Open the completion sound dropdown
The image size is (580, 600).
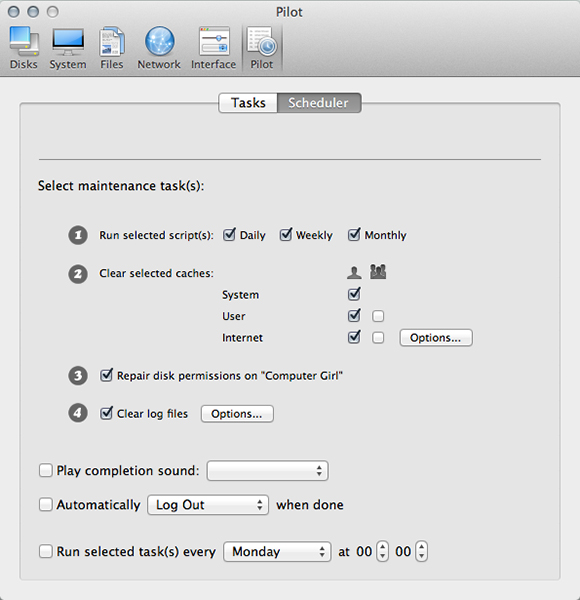pyautogui.click(x=267, y=471)
